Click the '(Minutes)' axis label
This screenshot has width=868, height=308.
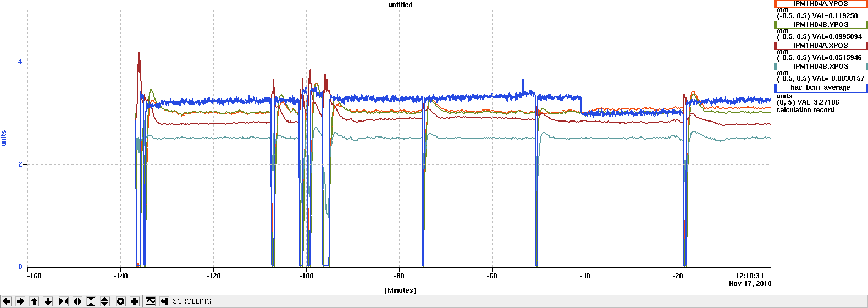pos(400,290)
